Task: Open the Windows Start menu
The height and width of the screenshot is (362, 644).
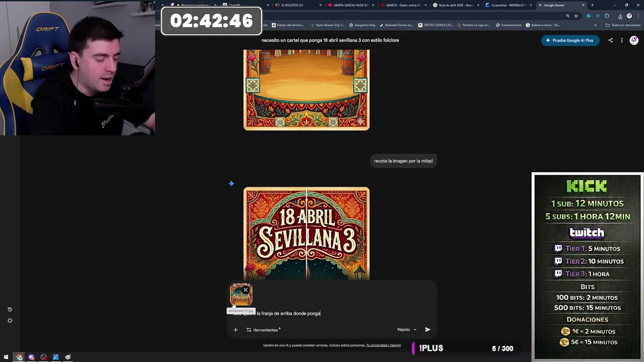Action: pos(6,357)
